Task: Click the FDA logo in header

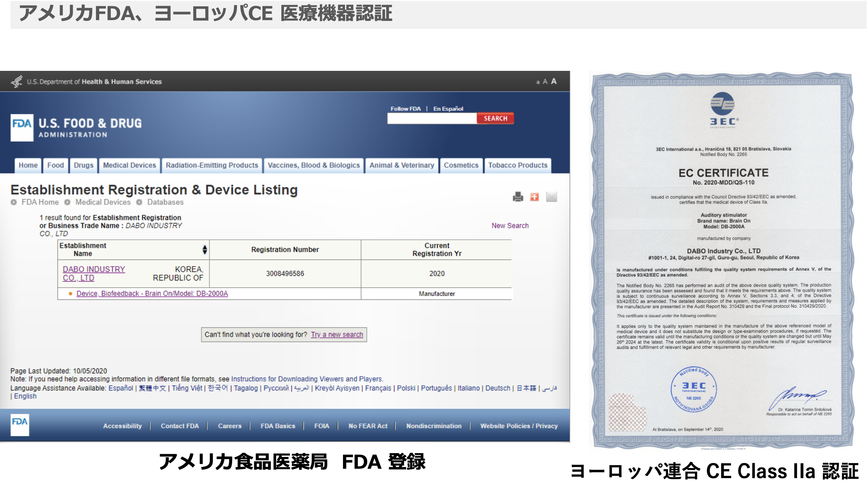Action: 22,128
